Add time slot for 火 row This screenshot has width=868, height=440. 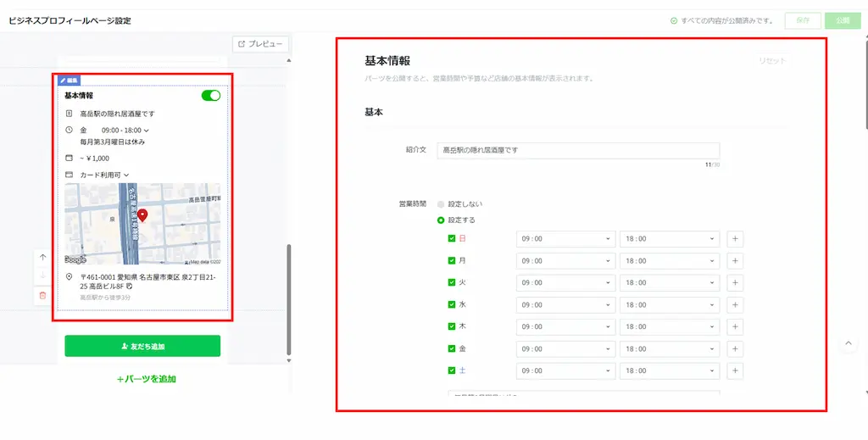tap(735, 283)
